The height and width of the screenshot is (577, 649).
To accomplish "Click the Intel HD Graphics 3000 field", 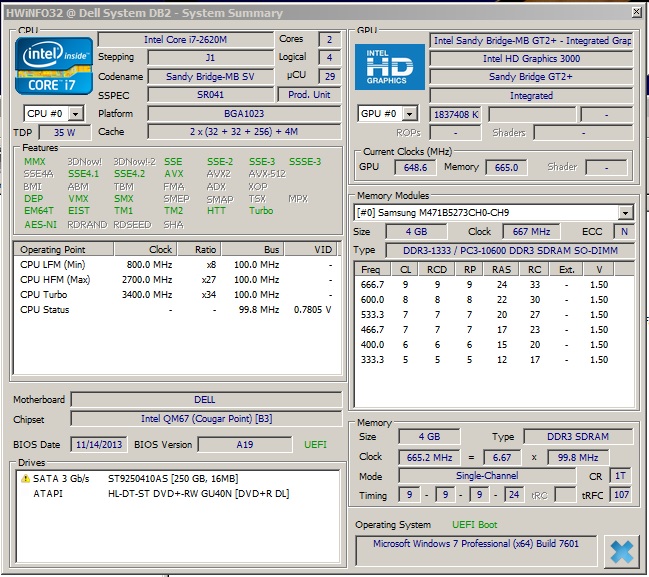I will click(531, 58).
